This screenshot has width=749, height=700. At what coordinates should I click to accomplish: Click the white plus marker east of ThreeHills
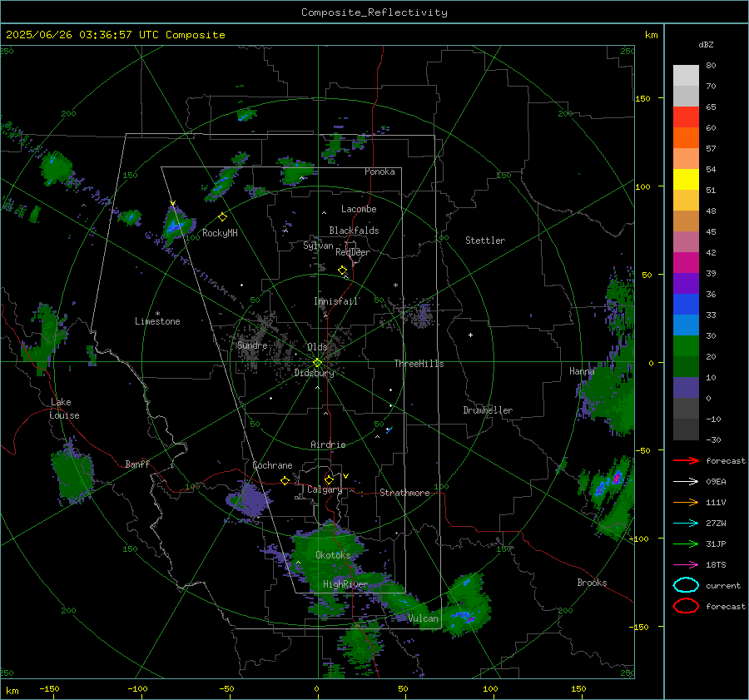470,335
